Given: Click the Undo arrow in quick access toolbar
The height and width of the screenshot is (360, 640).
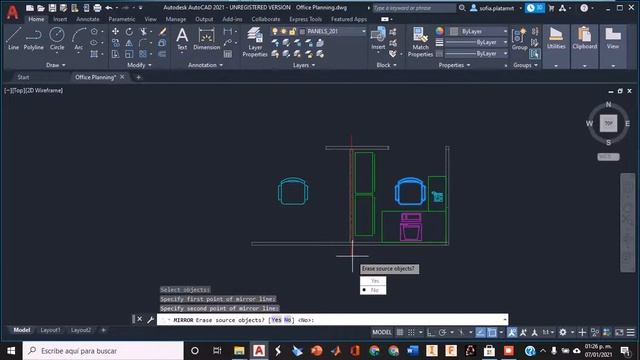Looking at the screenshot, I should pos(109,8).
